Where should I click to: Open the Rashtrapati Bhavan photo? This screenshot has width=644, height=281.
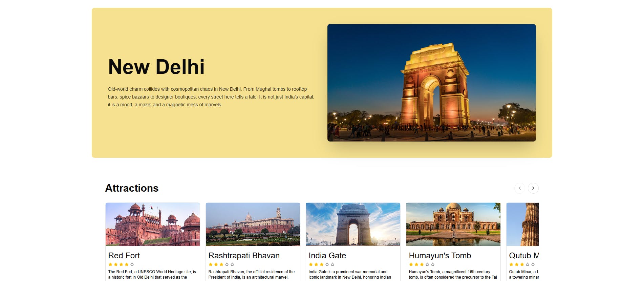pyautogui.click(x=253, y=224)
